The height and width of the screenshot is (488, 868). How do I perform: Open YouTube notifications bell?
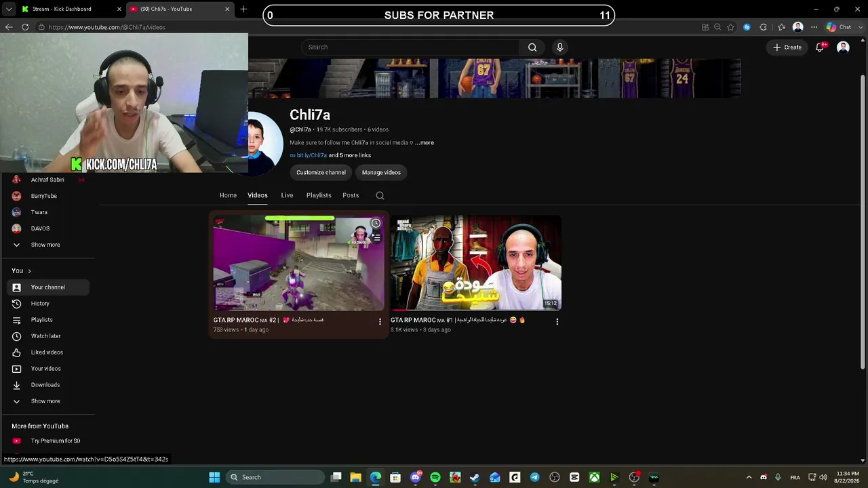pyautogui.click(x=820, y=47)
